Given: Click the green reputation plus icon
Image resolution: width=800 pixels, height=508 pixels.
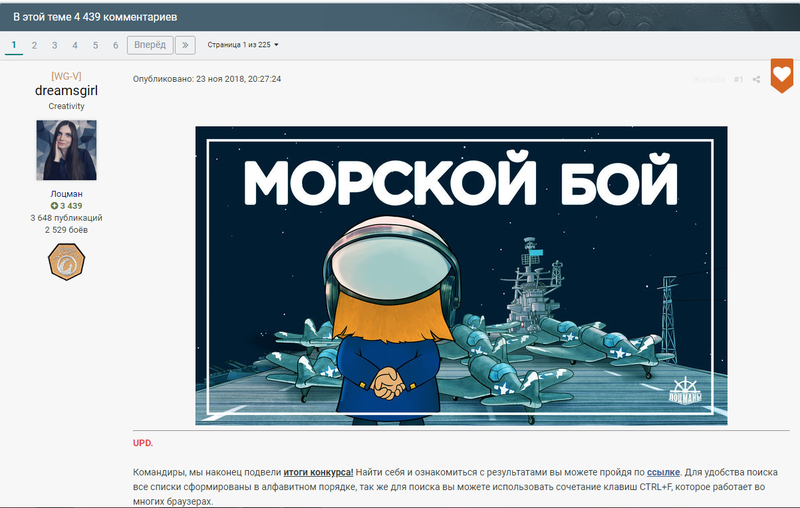Looking at the screenshot, I should pos(54,206).
